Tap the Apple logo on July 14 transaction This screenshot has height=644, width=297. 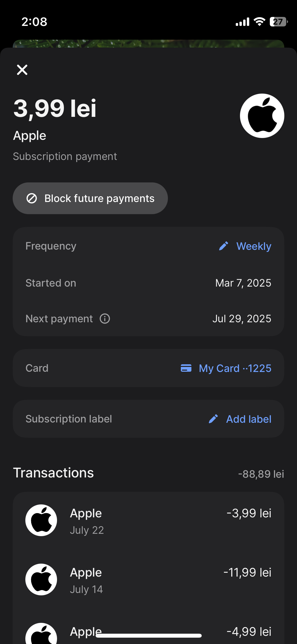coord(41,579)
